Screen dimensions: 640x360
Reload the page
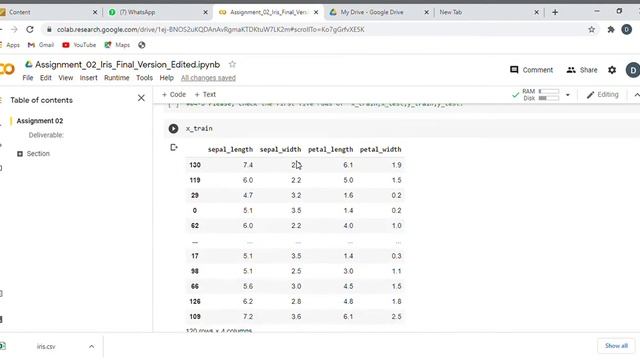coord(30,29)
